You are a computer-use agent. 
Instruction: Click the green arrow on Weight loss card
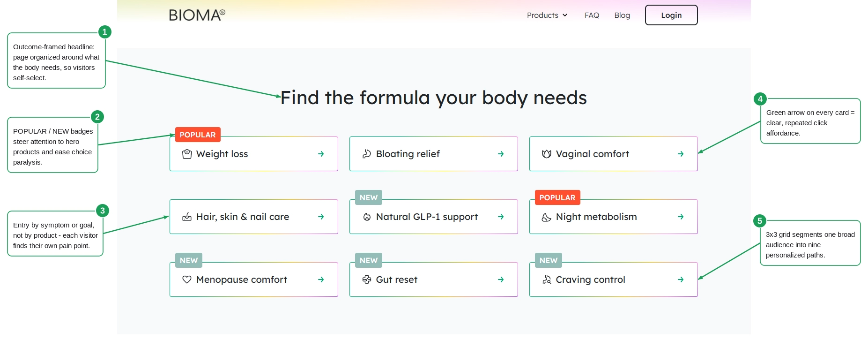coord(321,154)
